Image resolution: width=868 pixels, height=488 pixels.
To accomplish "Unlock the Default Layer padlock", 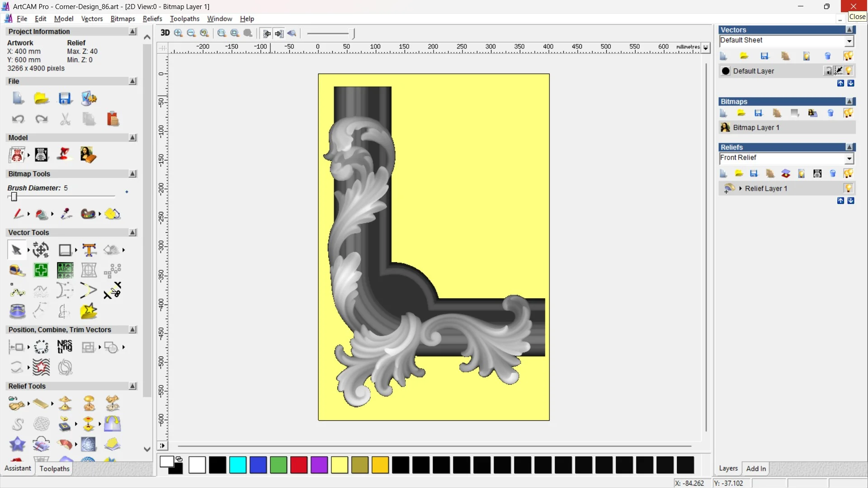I will point(828,71).
